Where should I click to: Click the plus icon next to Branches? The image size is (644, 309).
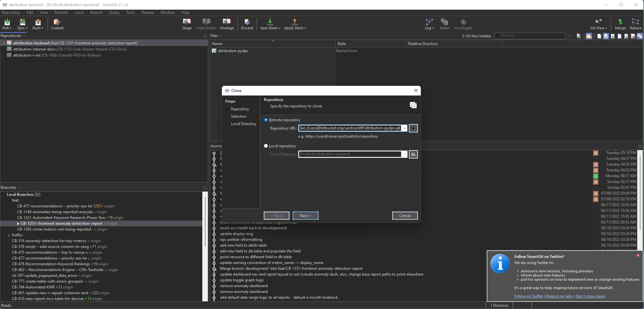(x=19, y=187)
